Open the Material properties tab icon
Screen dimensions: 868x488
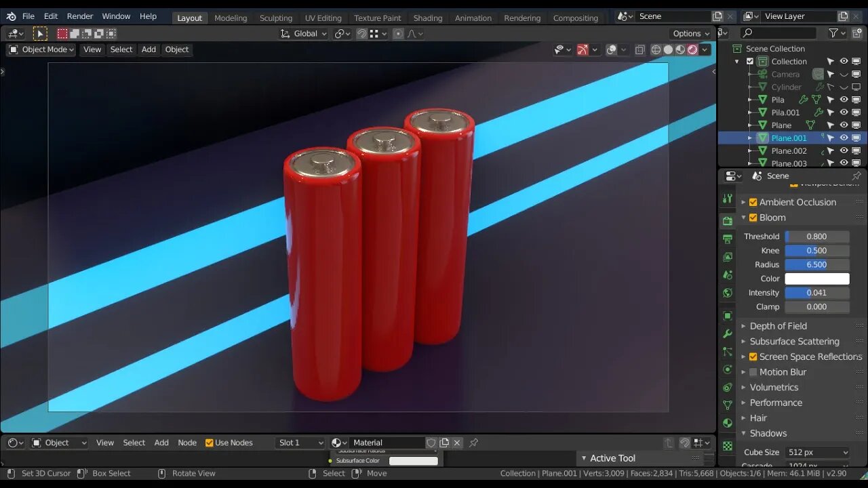pyautogui.click(x=728, y=423)
